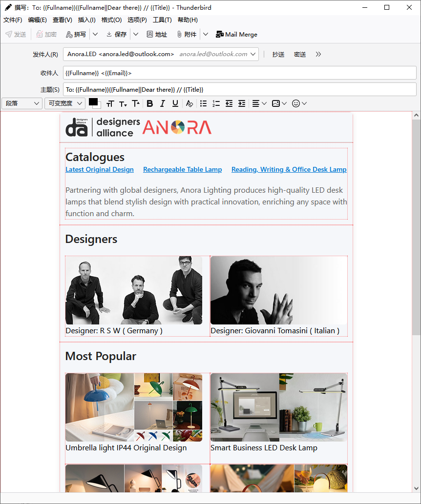Outdent the paragraph
This screenshot has height=504, width=421.
click(x=229, y=103)
